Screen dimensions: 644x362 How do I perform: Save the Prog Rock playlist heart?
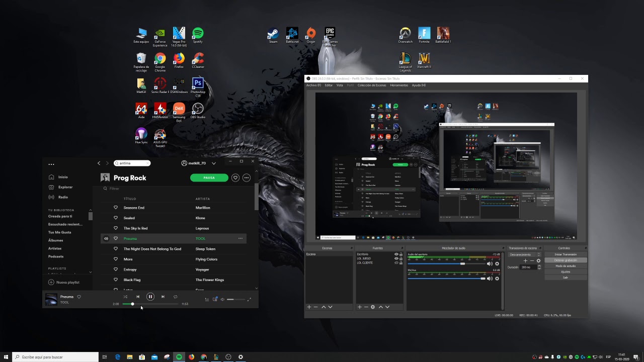pyautogui.click(x=235, y=177)
